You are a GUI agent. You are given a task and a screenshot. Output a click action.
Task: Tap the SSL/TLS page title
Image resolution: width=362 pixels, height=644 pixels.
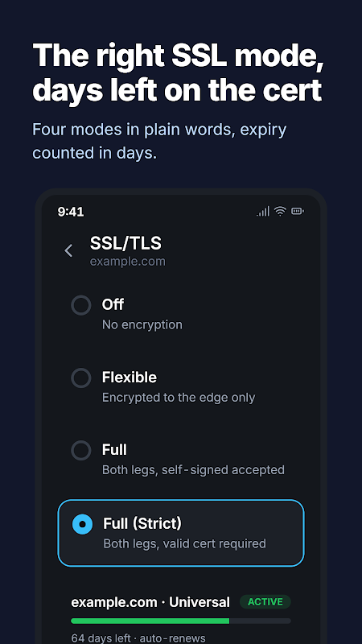(x=125, y=243)
